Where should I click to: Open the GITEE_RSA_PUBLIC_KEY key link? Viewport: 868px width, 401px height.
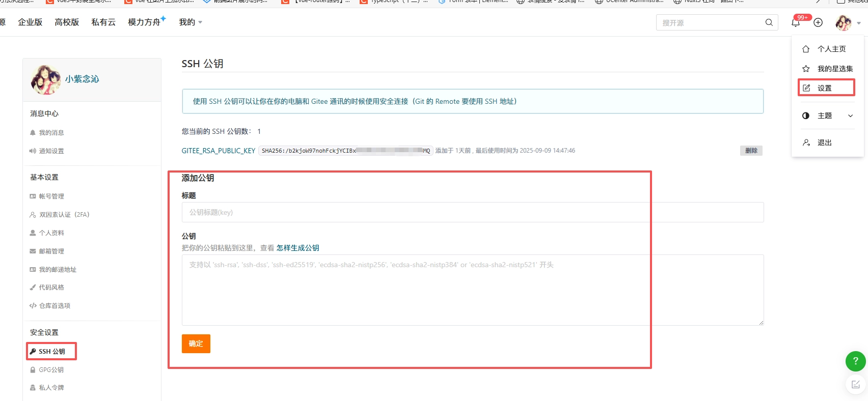(x=219, y=151)
